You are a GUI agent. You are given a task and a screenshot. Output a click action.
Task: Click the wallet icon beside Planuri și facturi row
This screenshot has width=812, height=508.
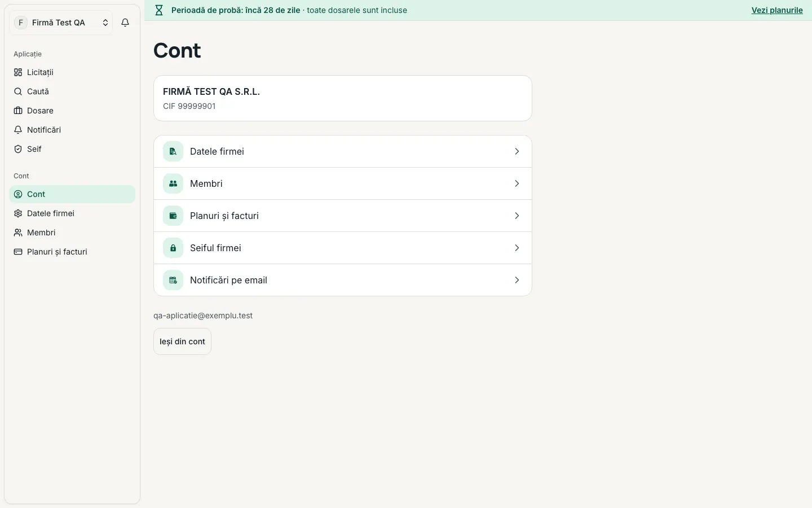(173, 216)
